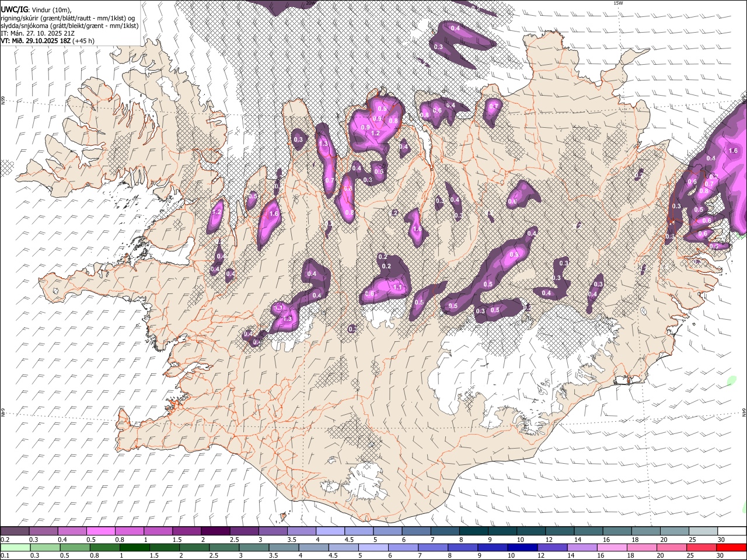
Task: Click the '15W' longitude label on the map edge
Action: coord(618,3)
